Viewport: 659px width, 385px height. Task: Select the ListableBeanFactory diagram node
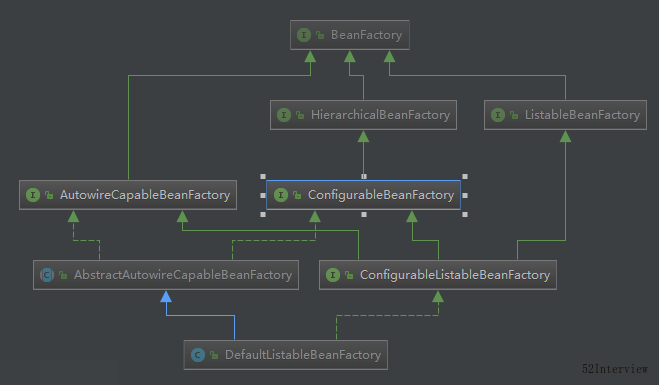(565, 115)
